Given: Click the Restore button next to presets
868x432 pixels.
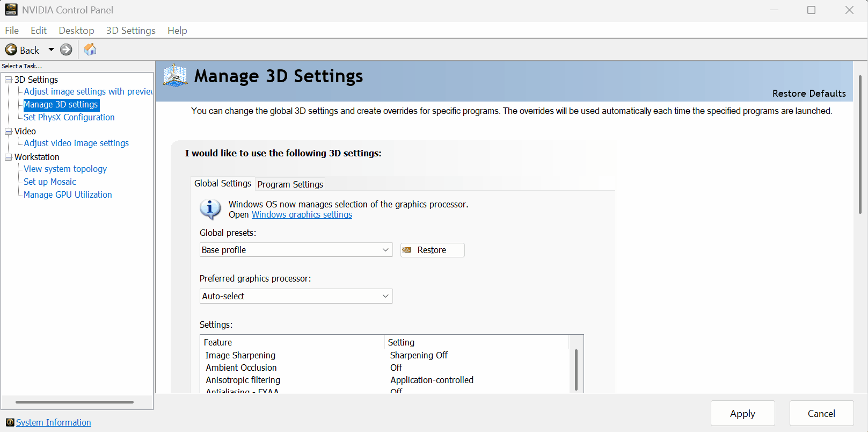Looking at the screenshot, I should tap(433, 250).
